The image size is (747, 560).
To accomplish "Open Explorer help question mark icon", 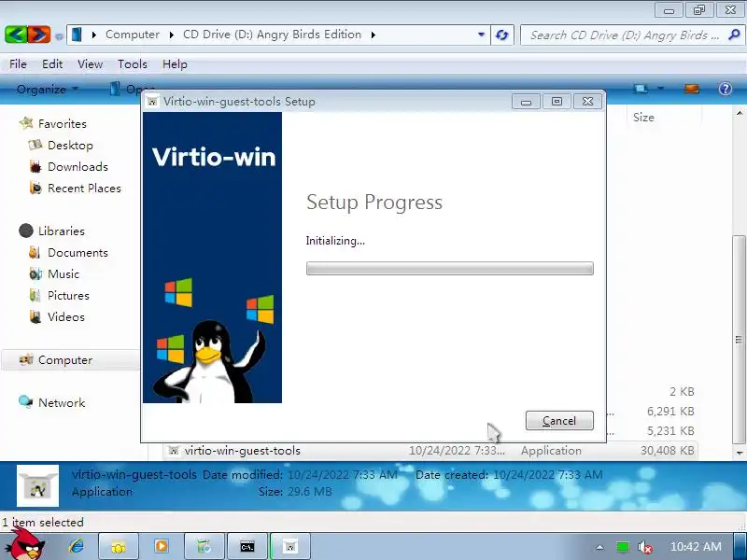I will click(x=726, y=89).
